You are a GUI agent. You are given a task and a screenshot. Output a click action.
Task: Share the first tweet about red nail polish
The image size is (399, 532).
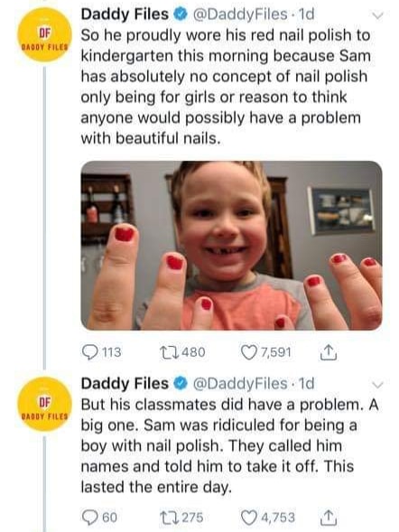[x=329, y=352]
